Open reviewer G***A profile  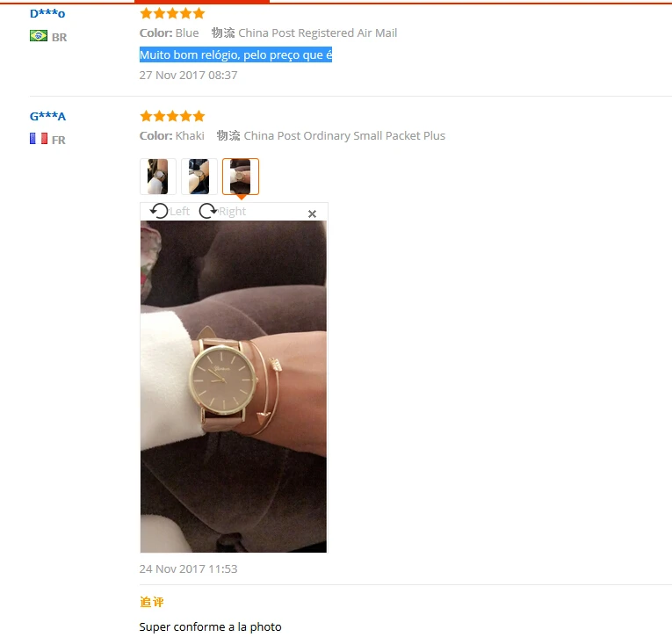47,116
